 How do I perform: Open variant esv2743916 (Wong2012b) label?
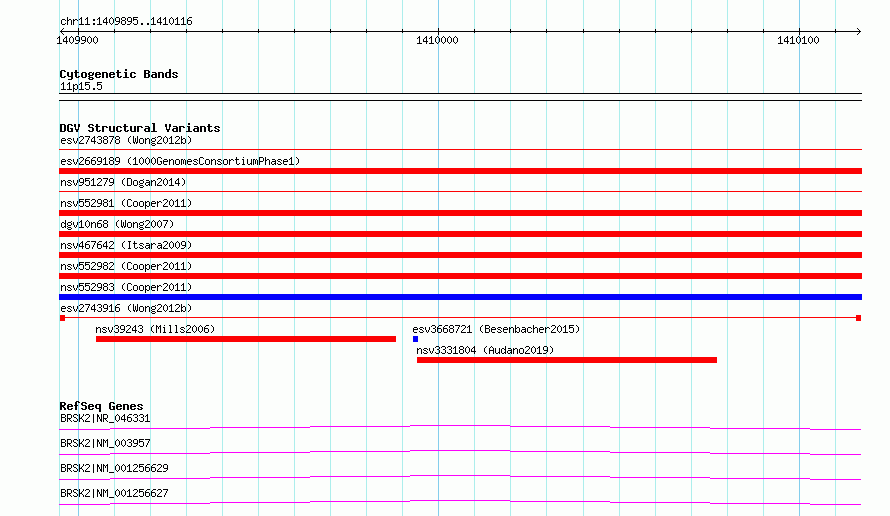(126, 308)
